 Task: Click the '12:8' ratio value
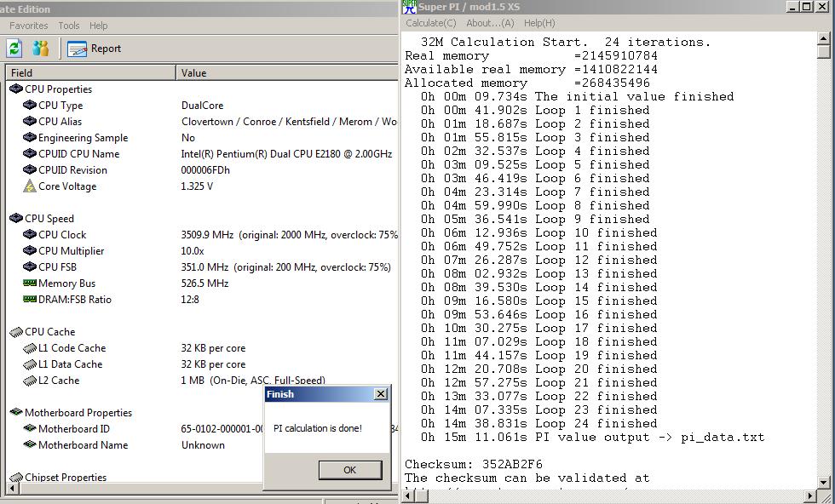190,300
